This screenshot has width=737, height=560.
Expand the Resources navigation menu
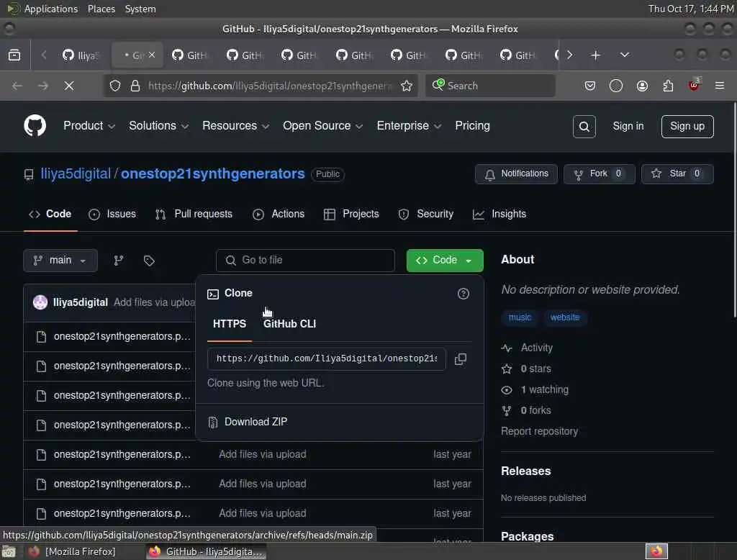click(x=235, y=126)
